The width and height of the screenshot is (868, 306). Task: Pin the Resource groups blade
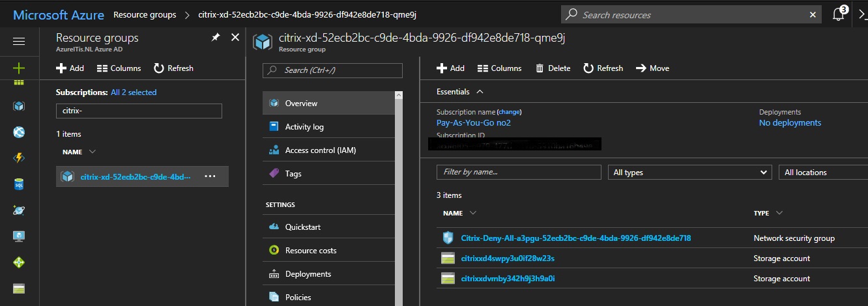click(216, 38)
